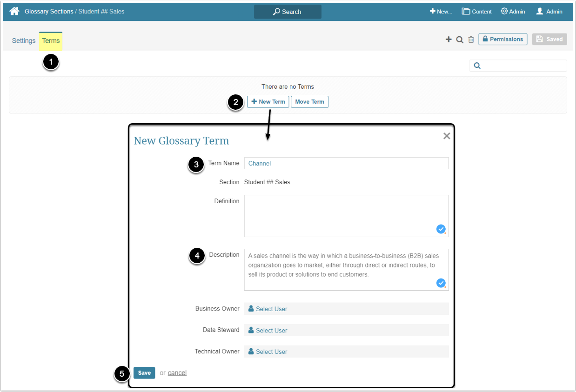This screenshot has height=392, width=576.
Task: Click Glossary Sections breadcrumb link
Action: [49, 12]
